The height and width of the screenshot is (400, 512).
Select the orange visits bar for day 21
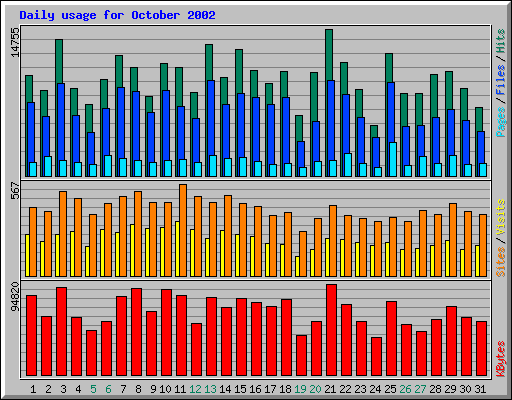[333, 241]
